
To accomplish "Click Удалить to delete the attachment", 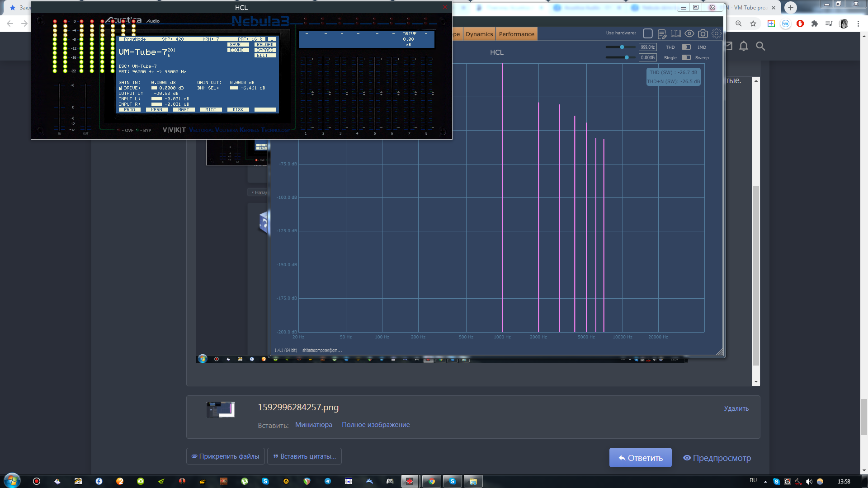I will click(736, 408).
